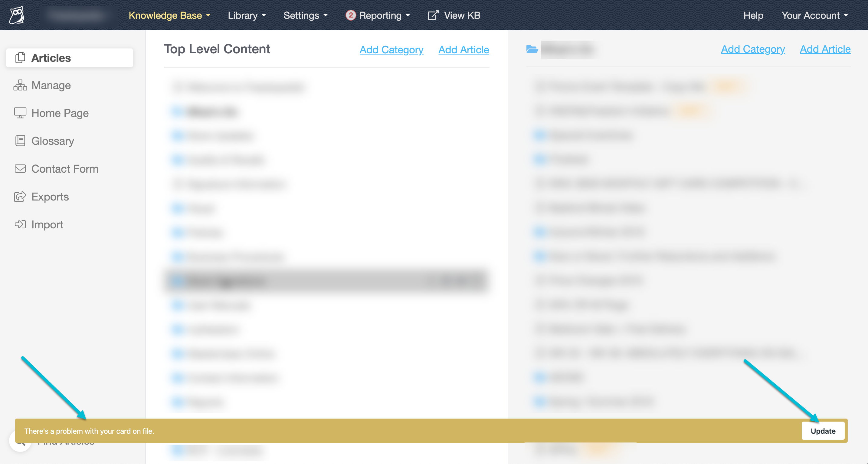Click the KnowledgeOwl owl logo

pos(17,15)
